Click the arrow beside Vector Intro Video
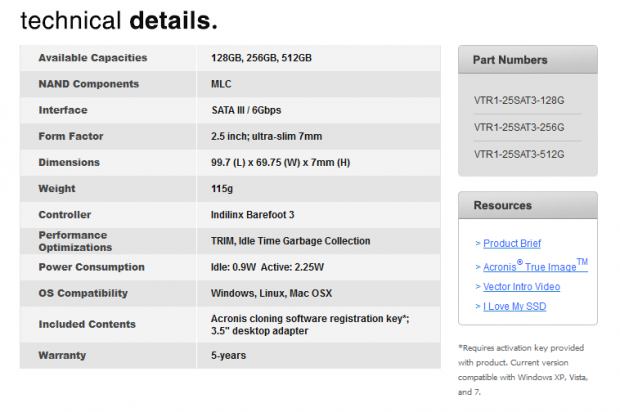Viewport: 620px width, 412px height. pos(478,287)
